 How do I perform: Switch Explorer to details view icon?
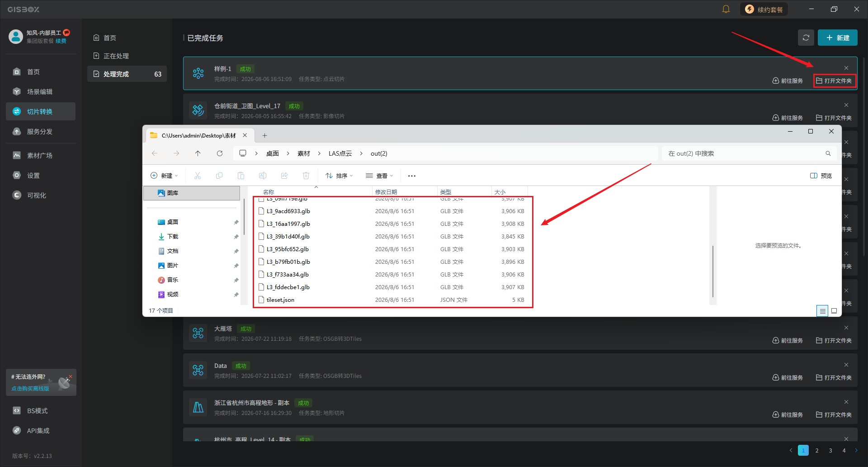822,310
